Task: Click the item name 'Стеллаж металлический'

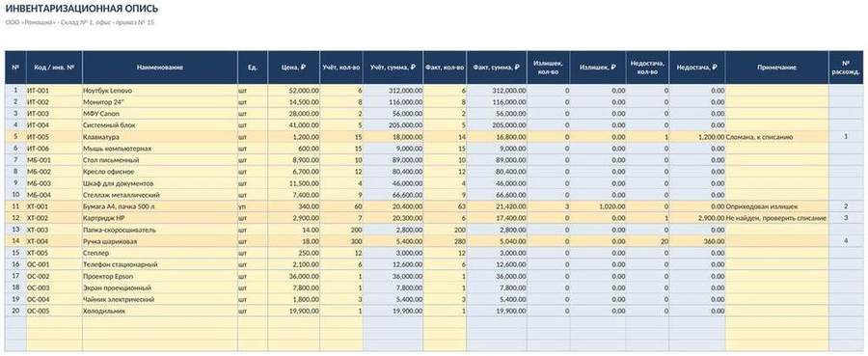Action: coord(160,195)
